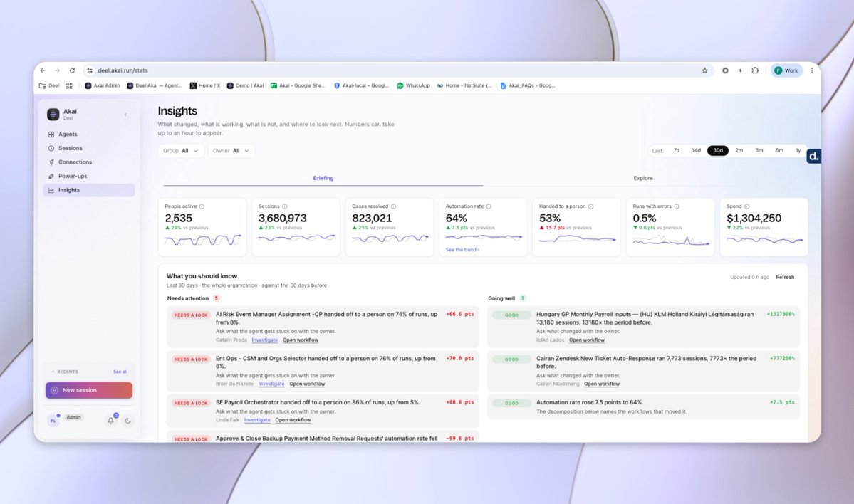Viewport: 854px width, 504px height.
Task: Click See the trend in Automation rate card
Action: point(462,250)
